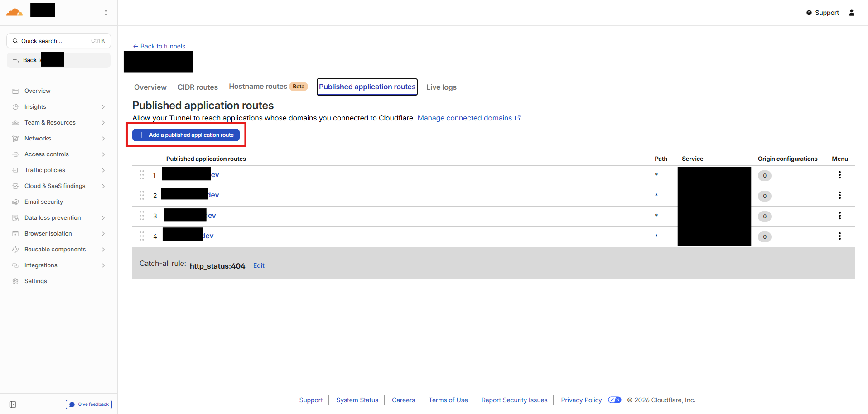The image size is (868, 414).
Task: Open Terms of Use footer link
Action: tap(448, 400)
